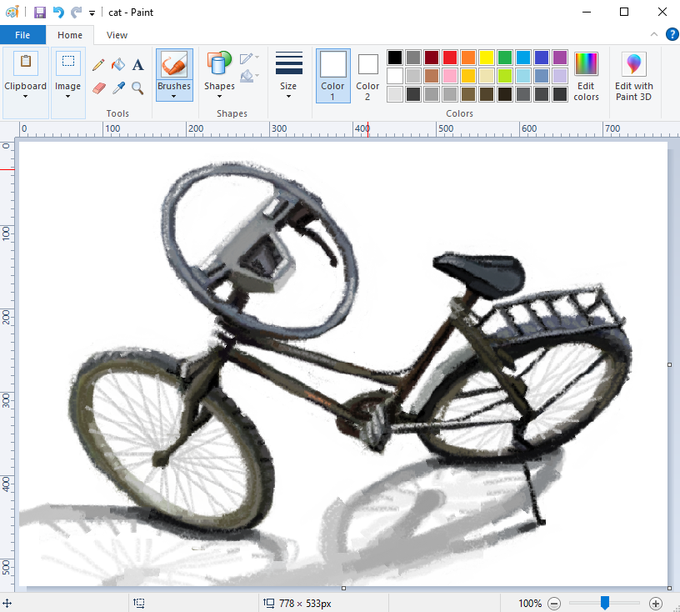680x612 pixels.
Task: Pick the indigo blue color swatch
Action: tap(542, 57)
